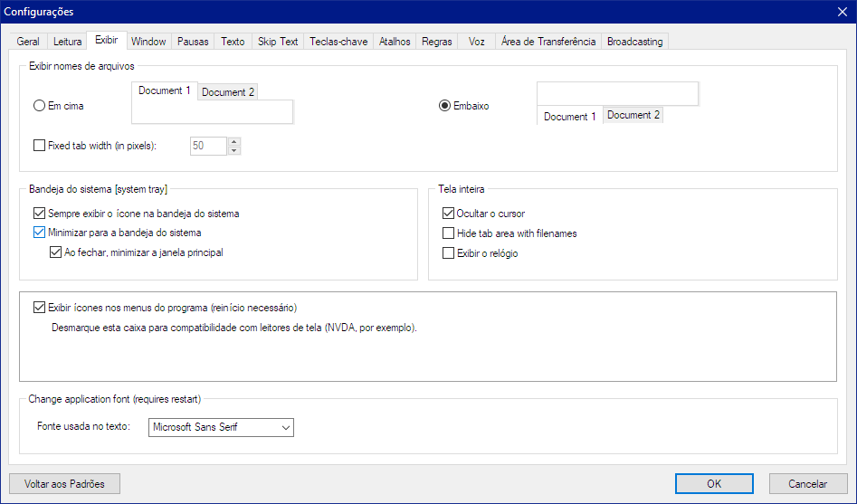Go to the 'Área de Transferência' tab
Viewport: 857px width, 504px height.
coord(548,42)
